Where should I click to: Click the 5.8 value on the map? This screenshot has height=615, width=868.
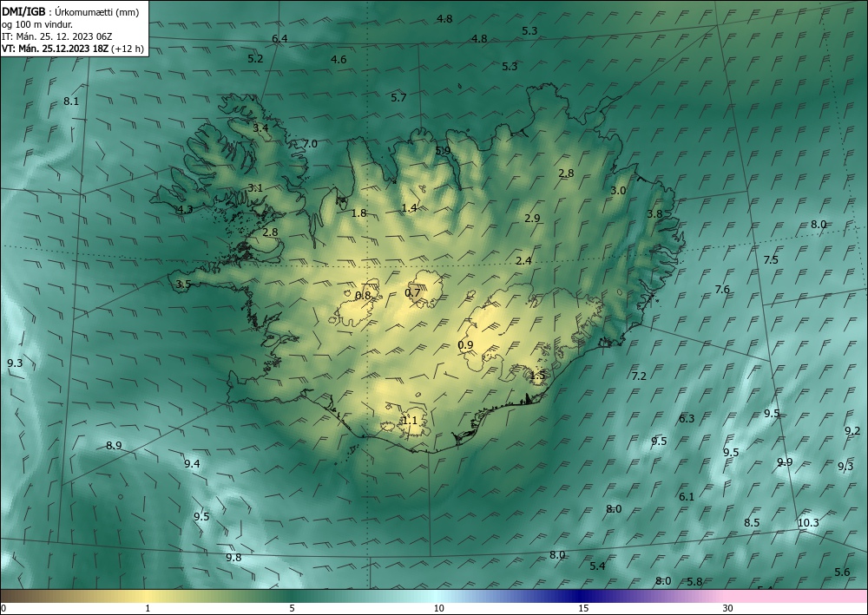(x=694, y=582)
